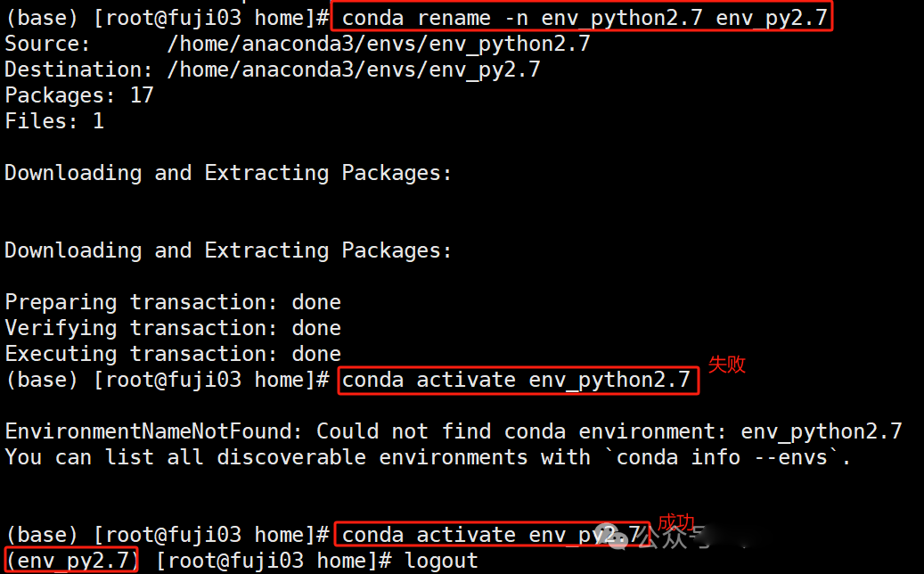This screenshot has width=924, height=574.
Task: Click the Destination path ending in env_py2.7
Action: (353, 69)
